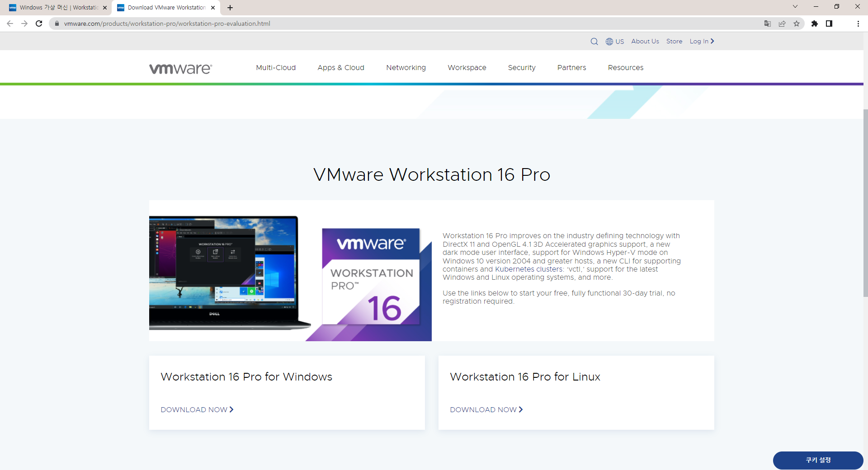
Task: Click the Kubernetes clusters link
Action: click(x=528, y=269)
